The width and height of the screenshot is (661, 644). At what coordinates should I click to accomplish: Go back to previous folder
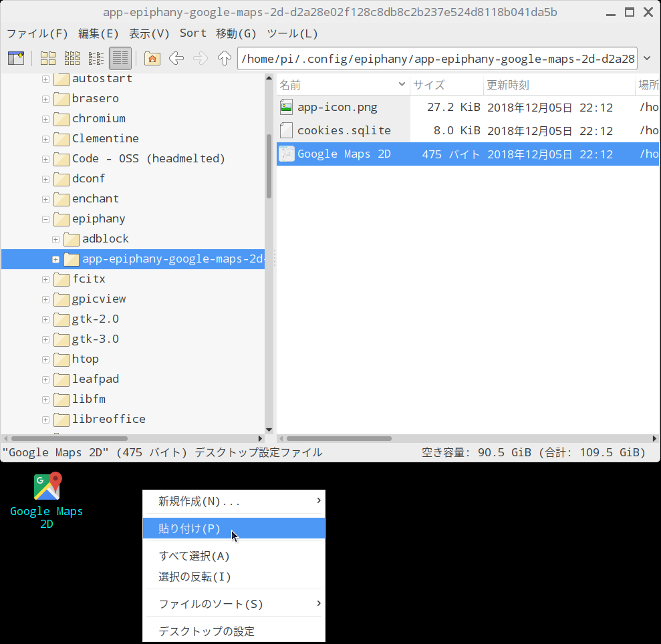click(x=176, y=58)
